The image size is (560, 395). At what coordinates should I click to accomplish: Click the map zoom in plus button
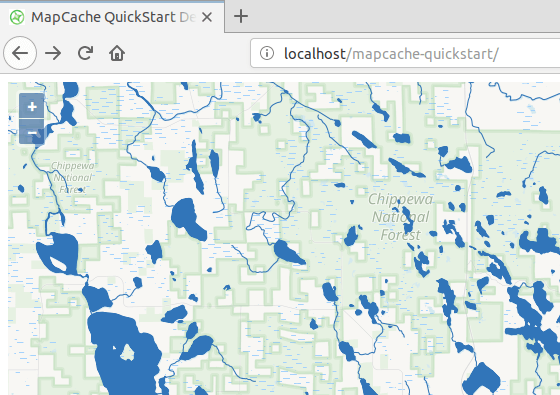click(32, 106)
